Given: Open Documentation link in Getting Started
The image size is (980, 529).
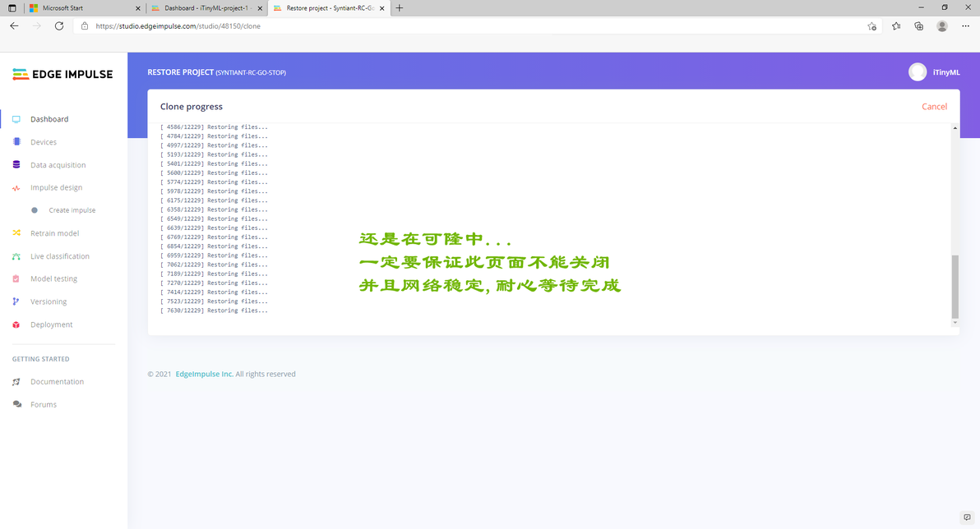Looking at the screenshot, I should [57, 382].
